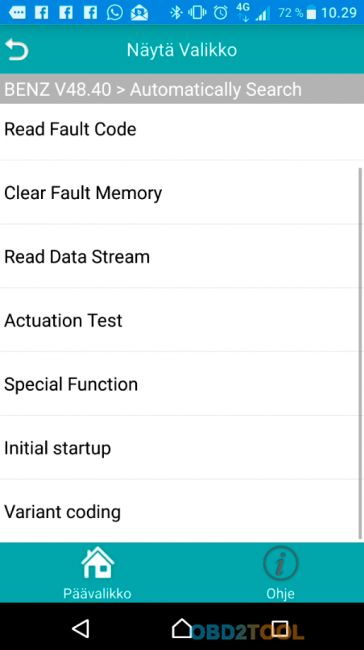Image resolution: width=364 pixels, height=650 pixels.
Task: Open Päävalikko home icon
Action: click(97, 563)
